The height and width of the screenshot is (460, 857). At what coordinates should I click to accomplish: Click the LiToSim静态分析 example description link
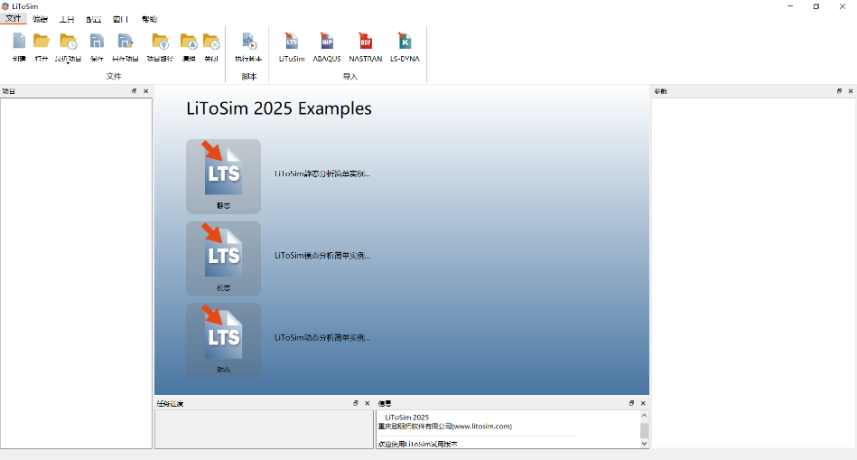322,174
